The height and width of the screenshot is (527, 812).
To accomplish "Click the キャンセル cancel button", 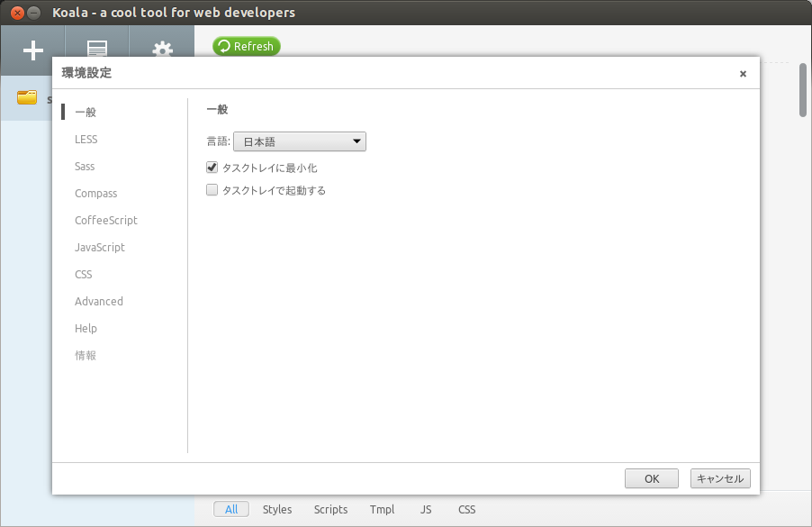I will click(x=720, y=478).
